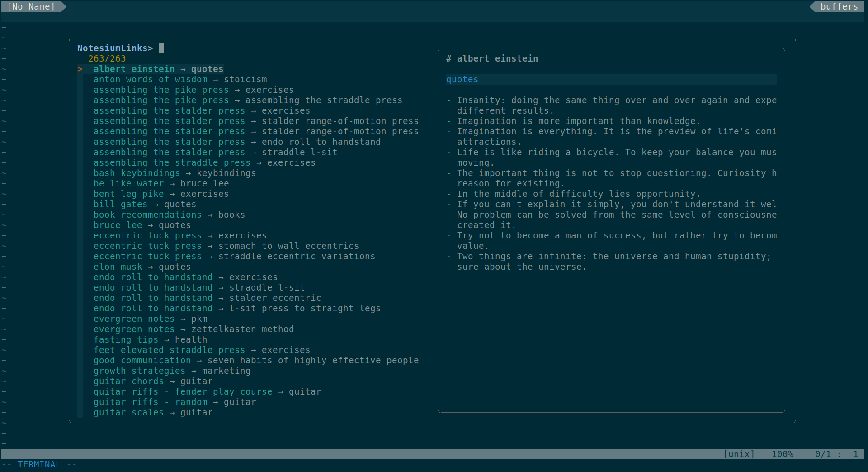Click the 'Two things are infinite' quote line
Viewport: 868px width, 472px height.
(609, 261)
